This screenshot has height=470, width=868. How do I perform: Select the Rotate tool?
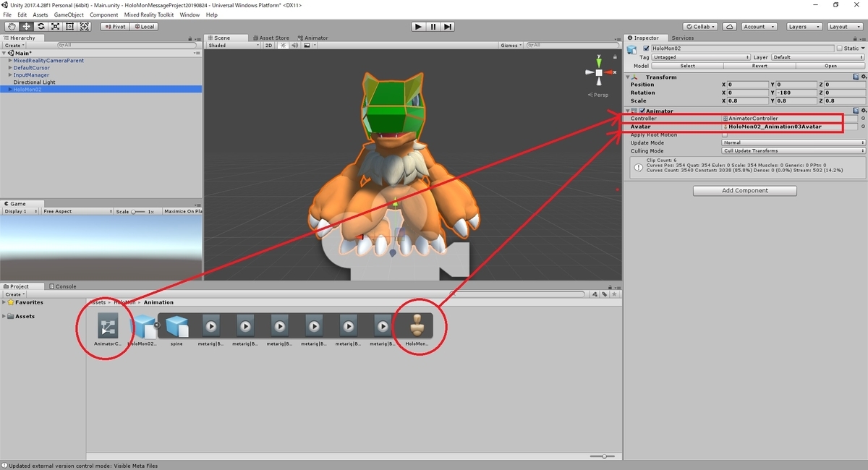point(41,27)
